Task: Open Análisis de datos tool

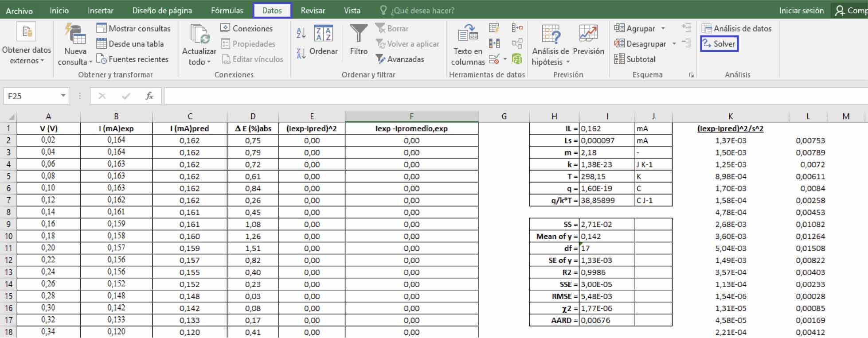Action: [736, 28]
